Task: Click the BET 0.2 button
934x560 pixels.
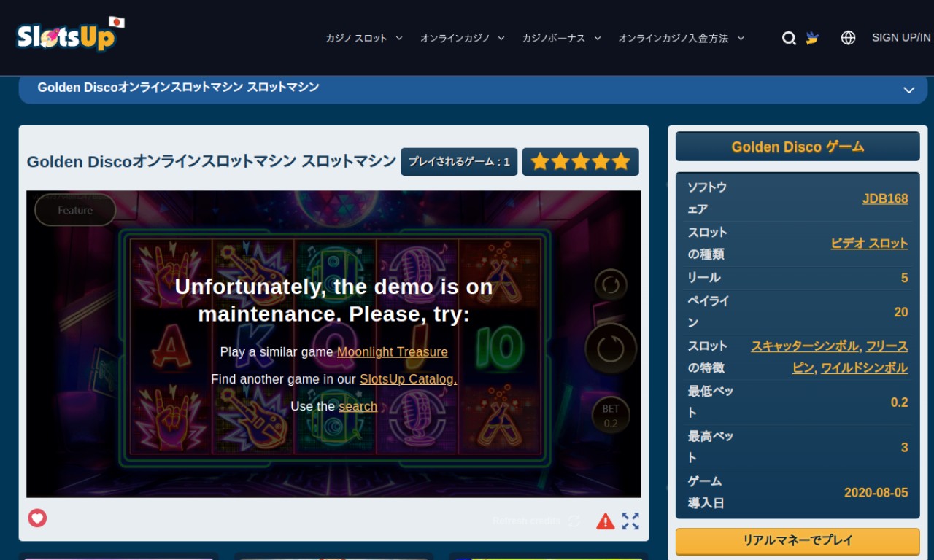Action: point(611,416)
